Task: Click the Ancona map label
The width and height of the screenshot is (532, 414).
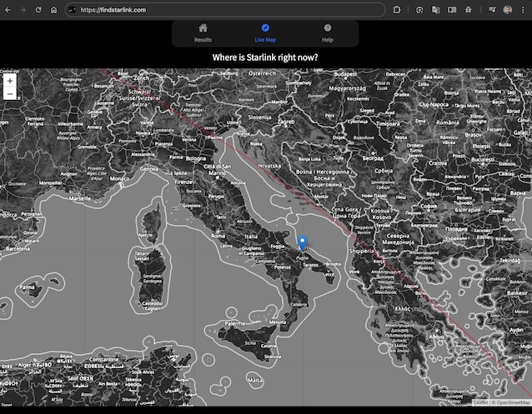Action: (x=238, y=182)
